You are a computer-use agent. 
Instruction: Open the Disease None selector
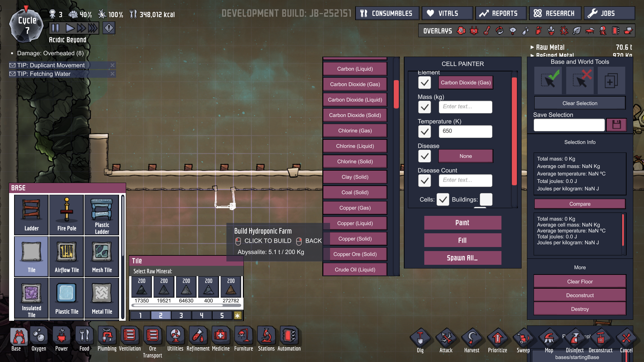click(465, 156)
